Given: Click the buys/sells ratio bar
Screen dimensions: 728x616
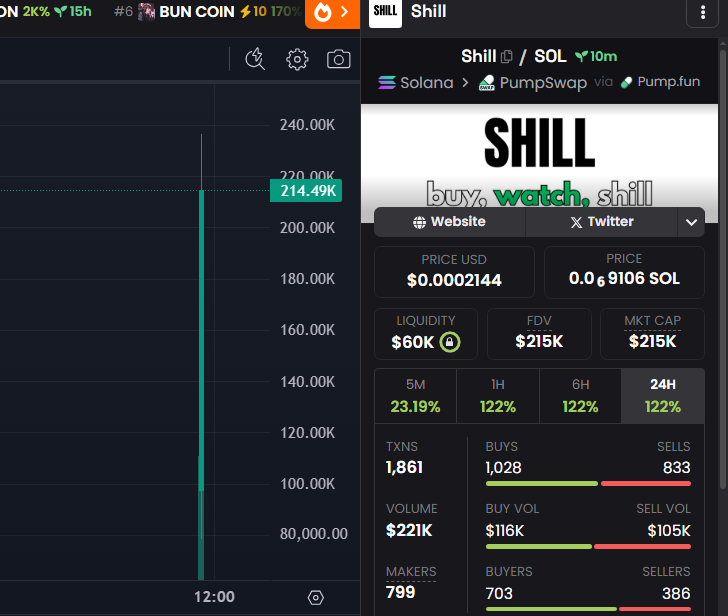Looking at the screenshot, I should pyautogui.click(x=588, y=484).
